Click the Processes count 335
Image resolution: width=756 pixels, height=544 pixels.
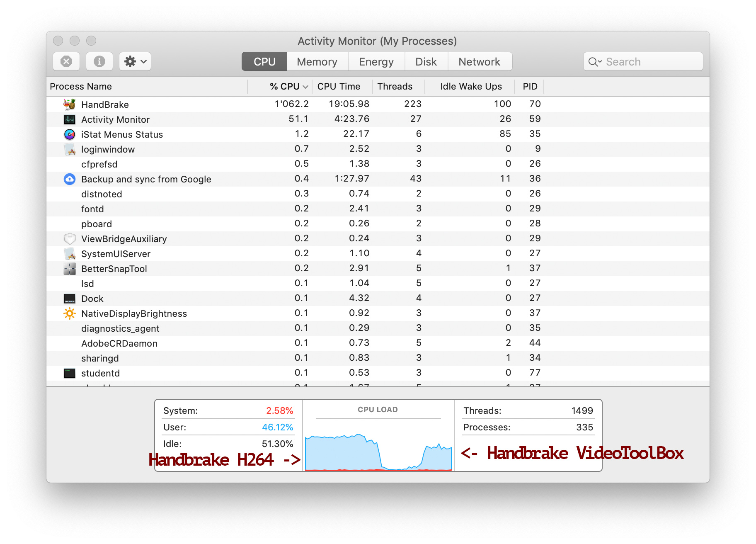(584, 427)
